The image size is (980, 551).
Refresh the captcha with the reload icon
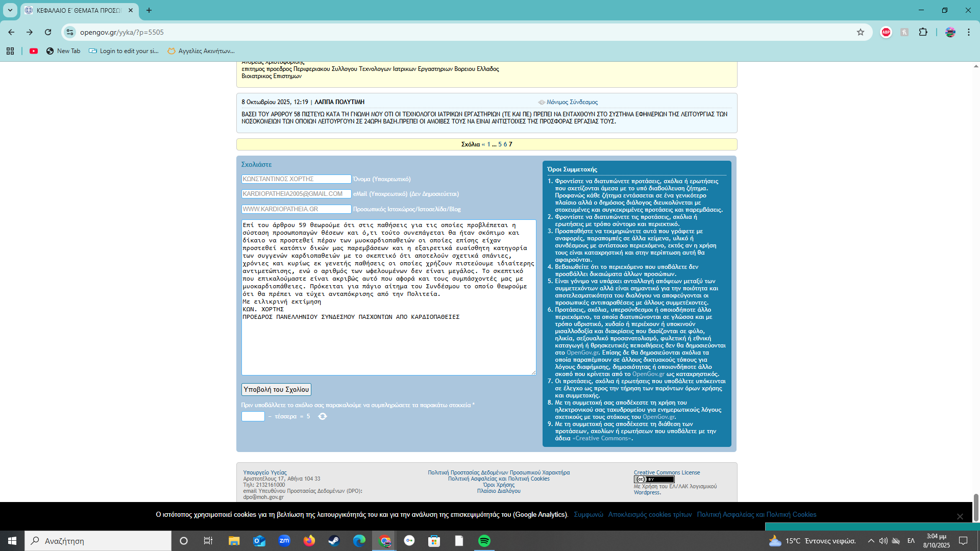point(322,416)
